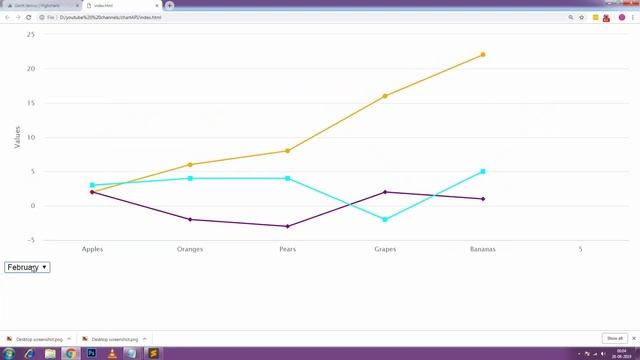Image resolution: width=640 pixels, height=360 pixels.
Task: Close the Gantt demo tab
Action: click(x=77, y=6)
